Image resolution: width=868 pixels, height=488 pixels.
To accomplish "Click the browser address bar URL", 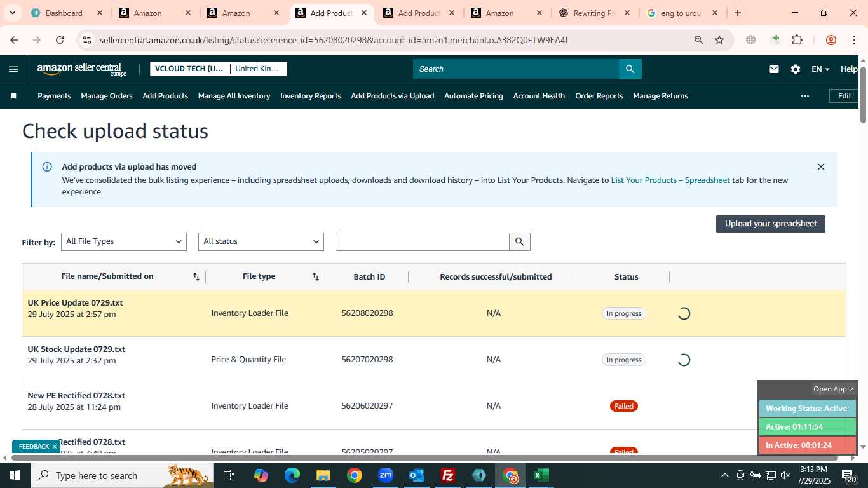I will coord(334,40).
